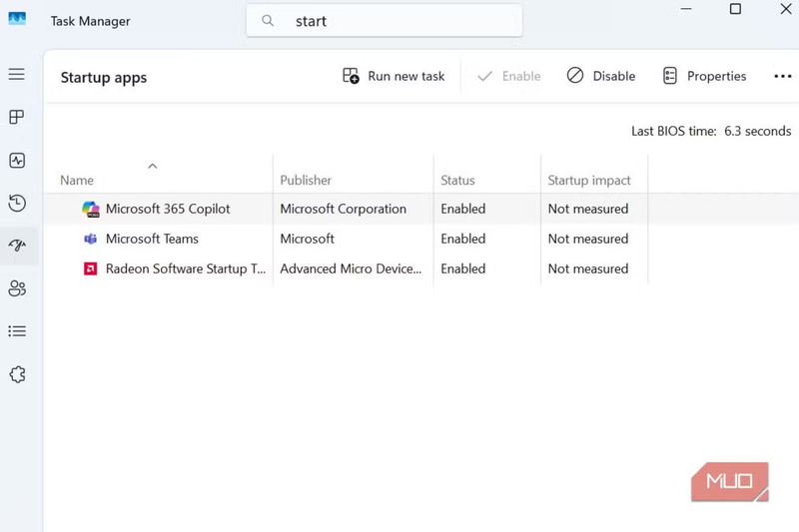Open Performance page in sidebar
799x532 pixels.
pos(17,161)
